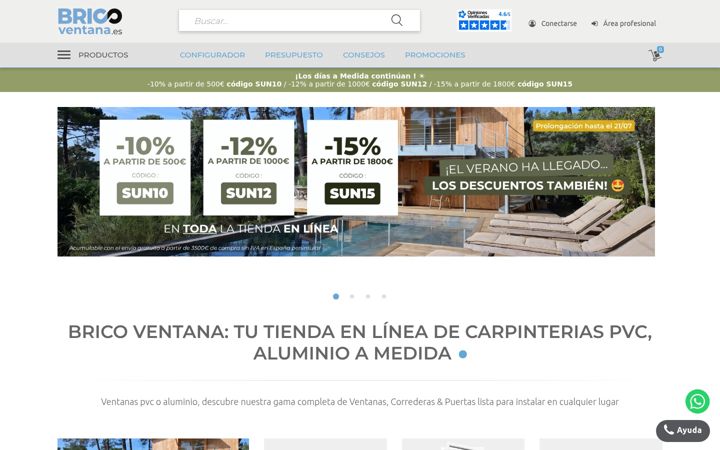Click the SUN12 discount code card
Image resolution: width=720 pixels, height=450 pixels.
pyautogui.click(x=248, y=168)
